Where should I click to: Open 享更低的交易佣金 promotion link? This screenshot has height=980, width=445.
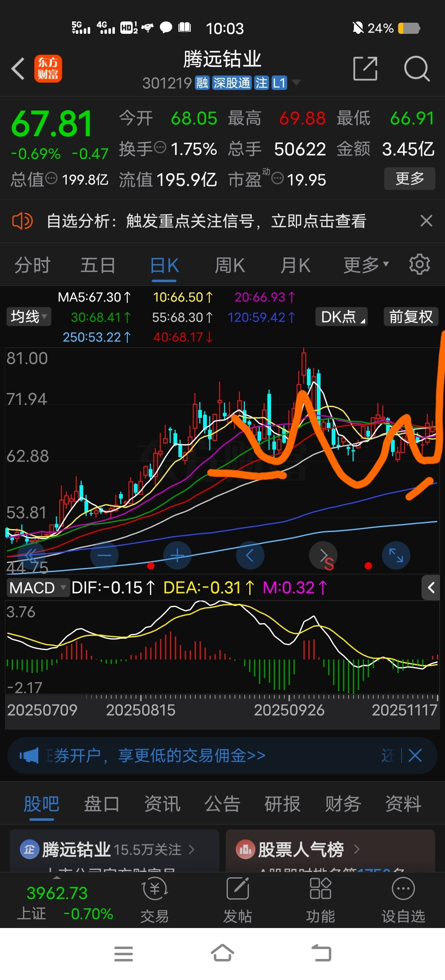pyautogui.click(x=192, y=756)
